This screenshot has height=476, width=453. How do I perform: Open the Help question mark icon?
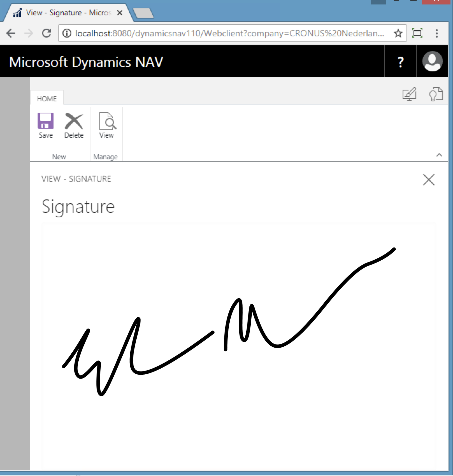tap(400, 61)
